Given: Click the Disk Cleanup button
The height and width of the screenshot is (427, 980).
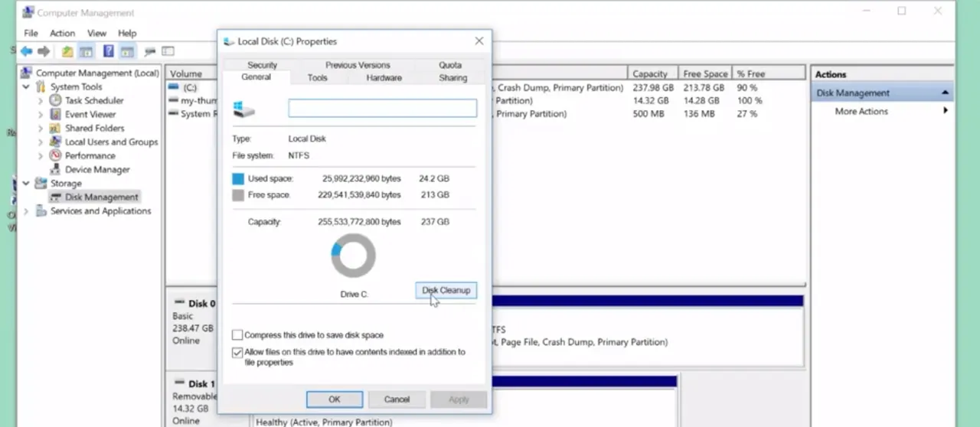Looking at the screenshot, I should [x=446, y=291].
